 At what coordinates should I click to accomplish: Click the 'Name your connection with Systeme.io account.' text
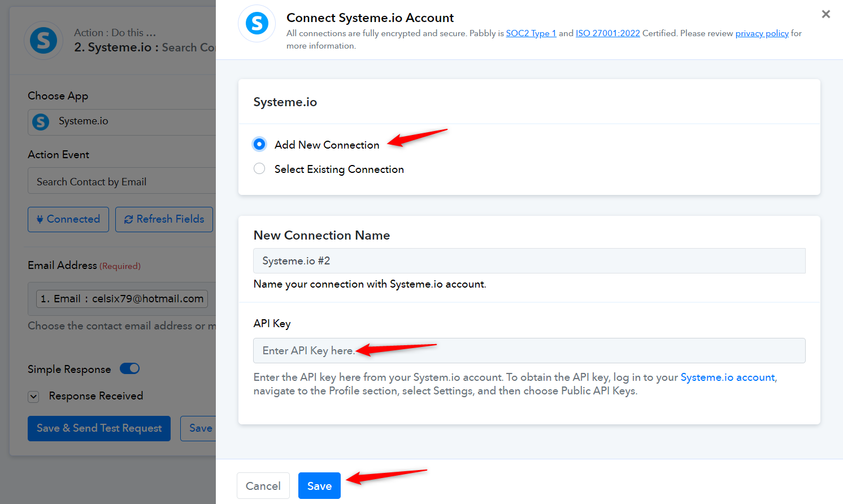[370, 284]
